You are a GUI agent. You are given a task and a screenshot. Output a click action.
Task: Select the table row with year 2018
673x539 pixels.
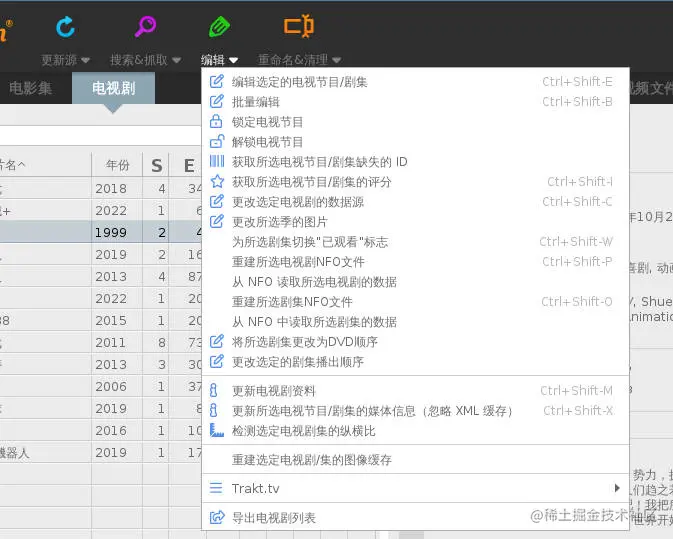coord(101,188)
